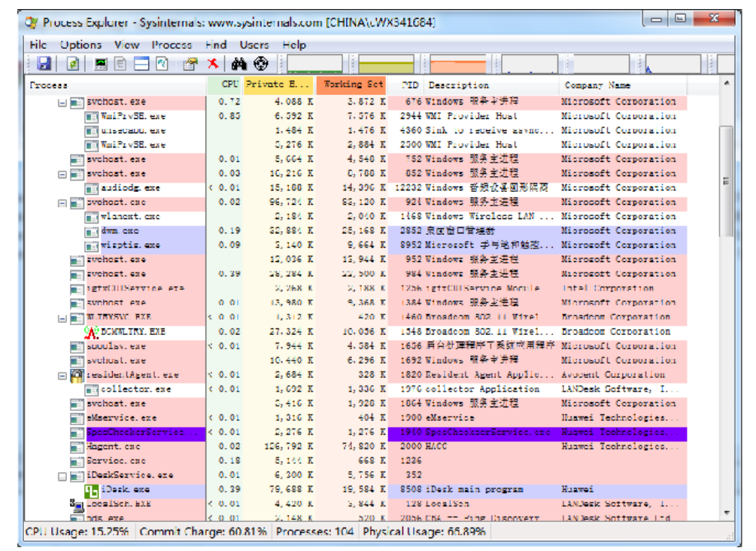756x551 pixels.
Task: Click "CPU Usage: 15.25%" in status bar
Action: [x=77, y=532]
